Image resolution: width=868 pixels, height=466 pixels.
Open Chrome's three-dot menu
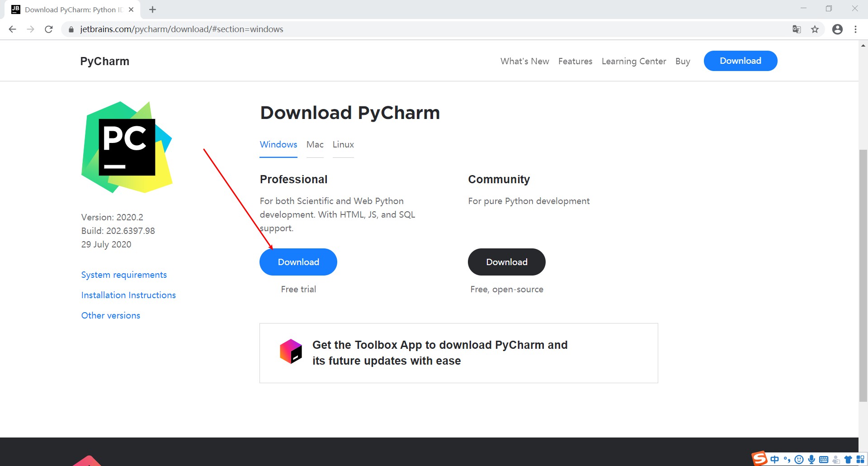point(855,29)
